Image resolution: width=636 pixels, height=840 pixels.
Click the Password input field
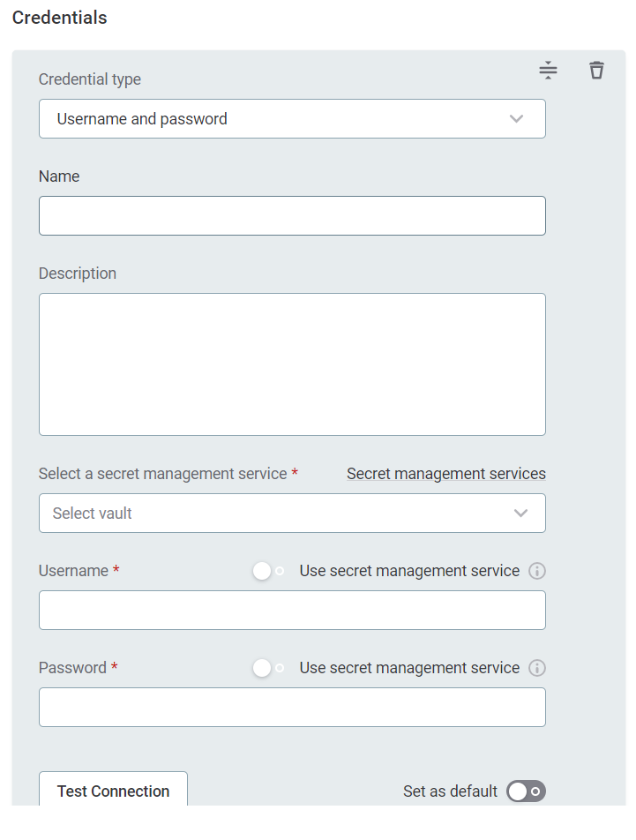point(292,707)
